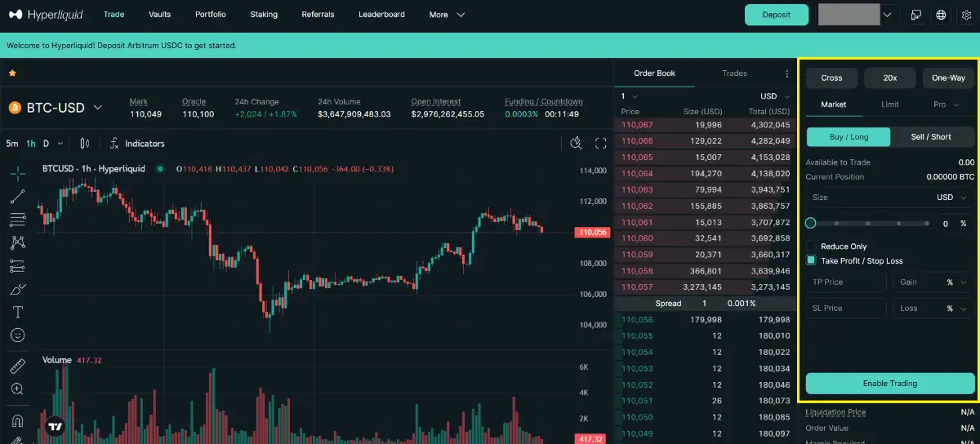Select the trend line drawing tool

[x=17, y=197]
